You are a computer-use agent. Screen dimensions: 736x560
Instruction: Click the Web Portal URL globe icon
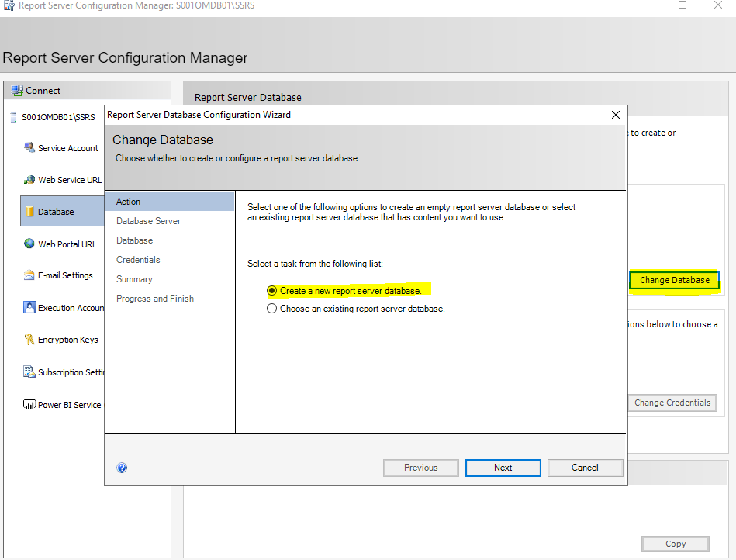pos(29,243)
